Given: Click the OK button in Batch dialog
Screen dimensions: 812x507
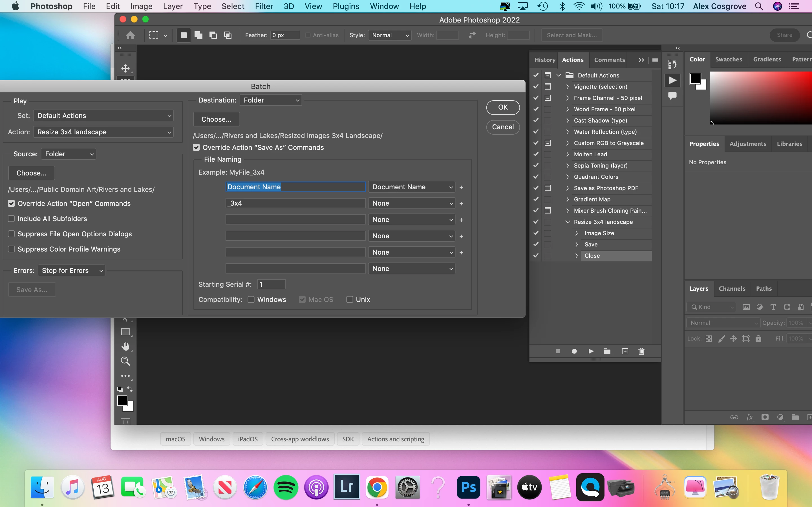Looking at the screenshot, I should point(503,107).
